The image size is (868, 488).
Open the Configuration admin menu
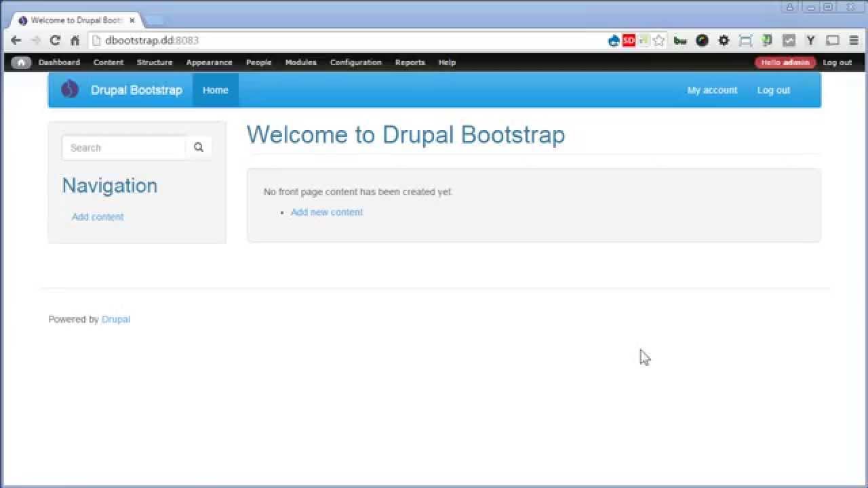356,62
